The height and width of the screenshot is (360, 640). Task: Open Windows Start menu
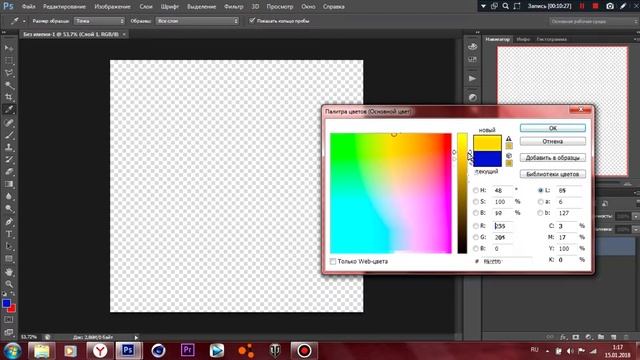click(x=12, y=351)
